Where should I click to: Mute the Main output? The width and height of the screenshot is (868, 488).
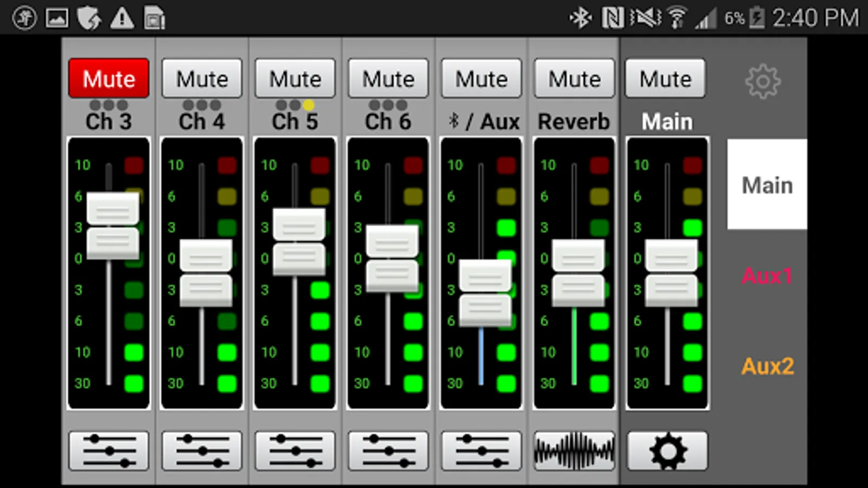pyautogui.click(x=666, y=79)
